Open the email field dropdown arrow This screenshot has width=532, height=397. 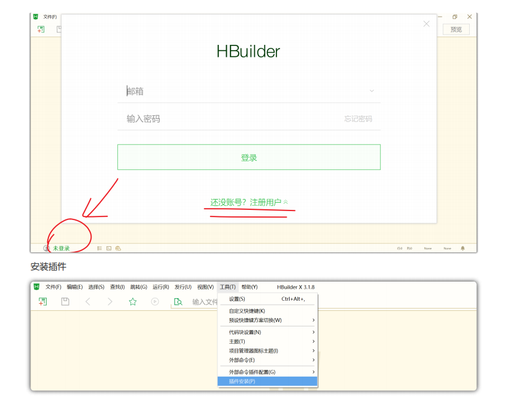pyautogui.click(x=372, y=91)
